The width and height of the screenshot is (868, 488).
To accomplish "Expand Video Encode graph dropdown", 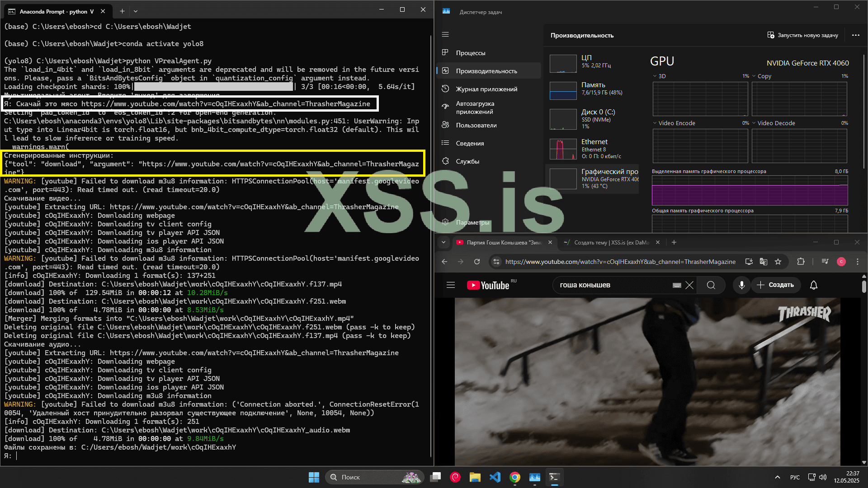I will point(655,123).
